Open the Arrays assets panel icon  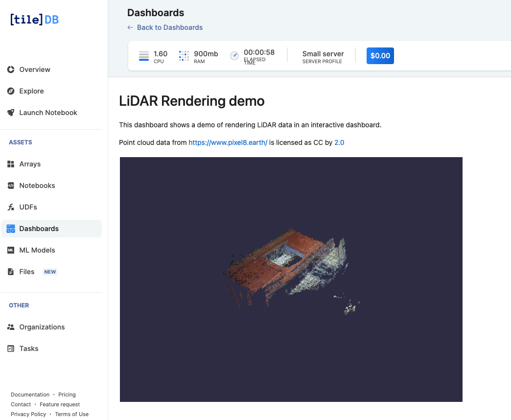coord(10,164)
